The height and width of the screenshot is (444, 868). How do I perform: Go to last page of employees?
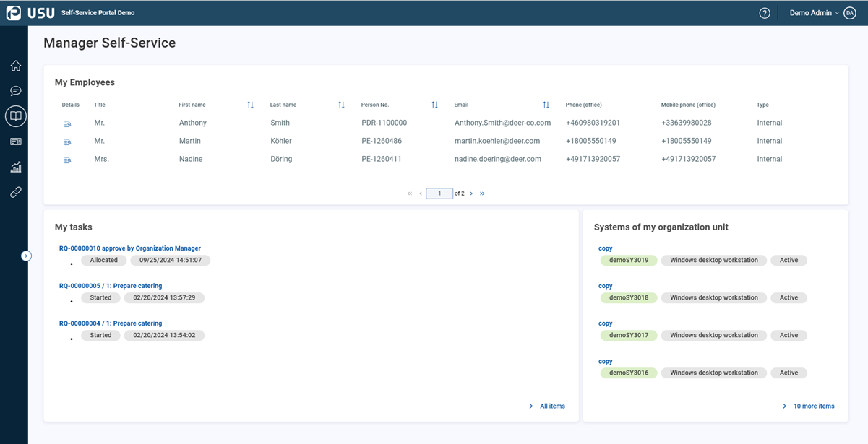(x=482, y=193)
